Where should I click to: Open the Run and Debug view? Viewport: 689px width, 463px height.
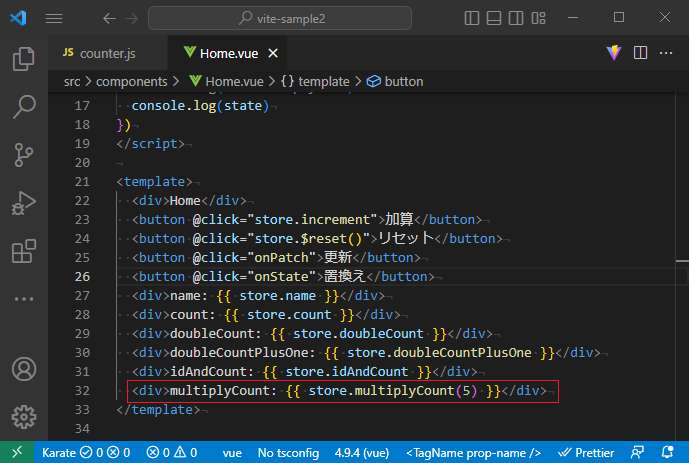coord(24,203)
